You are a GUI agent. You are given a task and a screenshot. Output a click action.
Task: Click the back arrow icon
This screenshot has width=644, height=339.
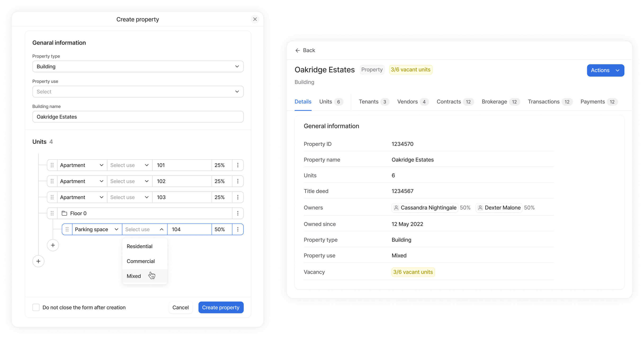[298, 50]
